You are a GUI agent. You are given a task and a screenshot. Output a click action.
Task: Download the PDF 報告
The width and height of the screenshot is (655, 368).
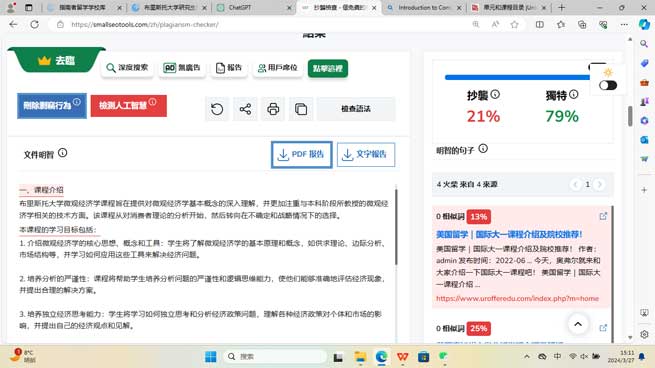pos(302,155)
